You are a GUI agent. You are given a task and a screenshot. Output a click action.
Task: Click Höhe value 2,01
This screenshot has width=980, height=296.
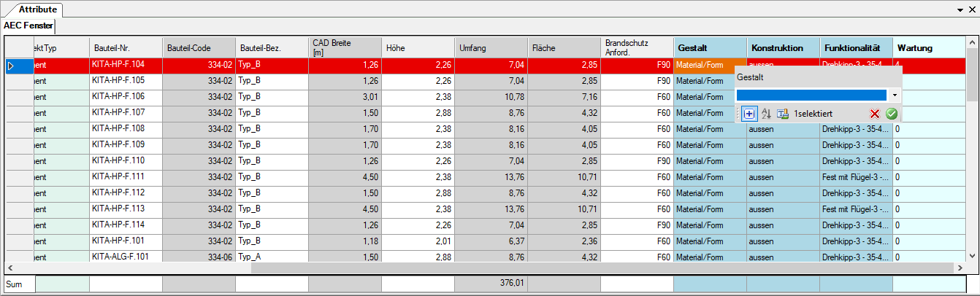coord(418,241)
